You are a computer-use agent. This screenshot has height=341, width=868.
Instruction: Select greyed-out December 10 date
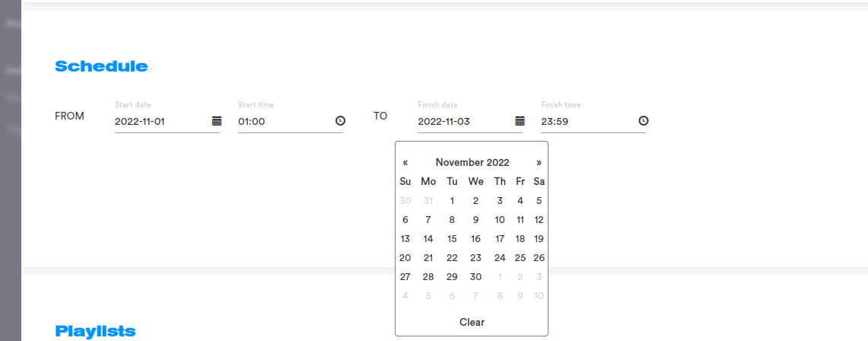pyautogui.click(x=539, y=296)
